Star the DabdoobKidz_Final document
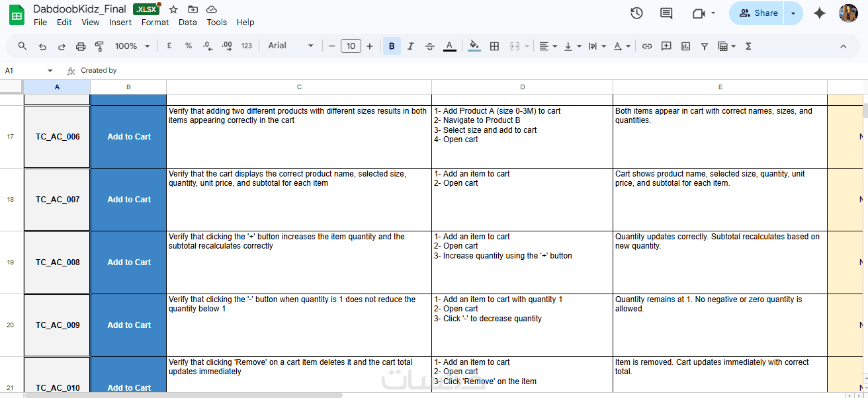The image size is (868, 398). [x=173, y=9]
